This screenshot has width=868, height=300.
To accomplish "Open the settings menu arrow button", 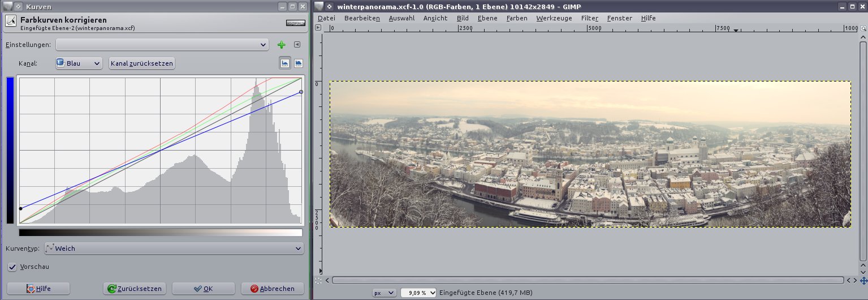I will tap(297, 45).
